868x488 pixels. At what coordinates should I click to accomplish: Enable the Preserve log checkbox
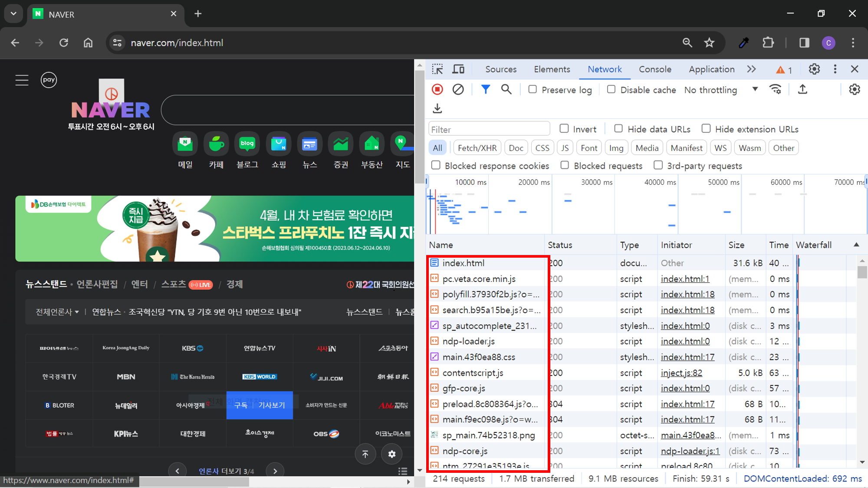pos(533,89)
